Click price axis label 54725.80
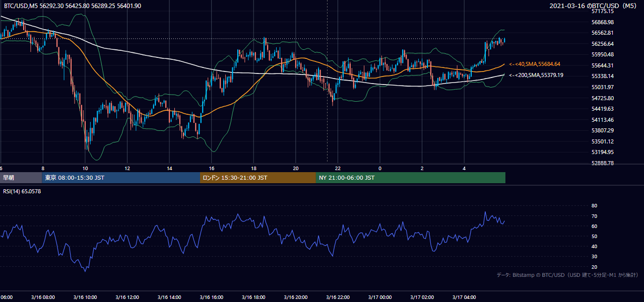644x302 pixels. 602,98
